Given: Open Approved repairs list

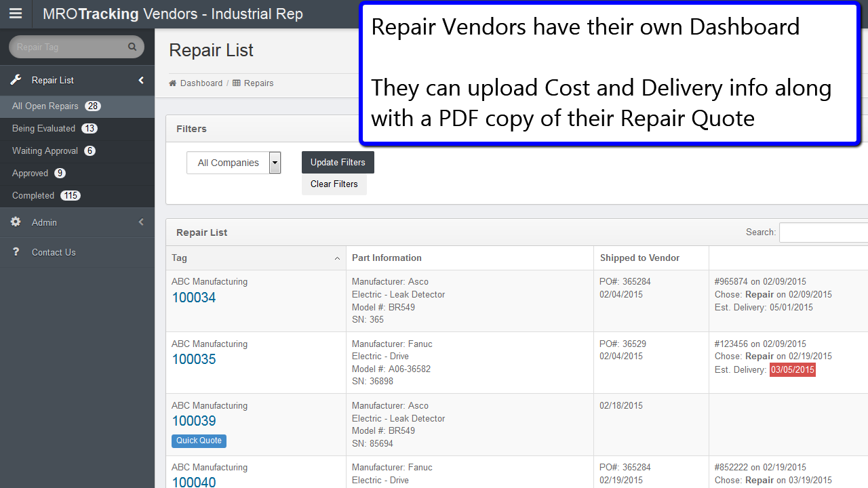Looking at the screenshot, I should pyautogui.click(x=77, y=173).
